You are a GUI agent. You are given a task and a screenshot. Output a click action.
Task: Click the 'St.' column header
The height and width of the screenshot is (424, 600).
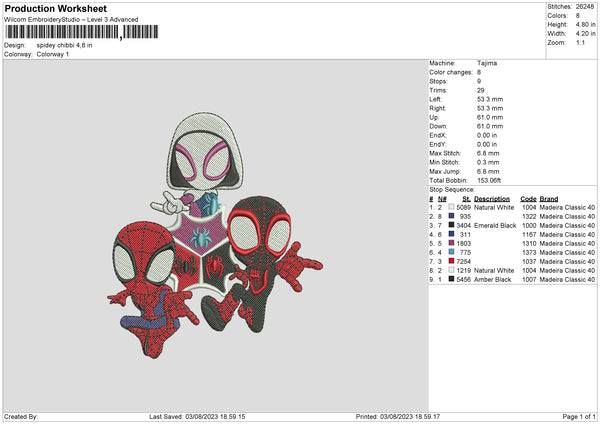click(466, 199)
